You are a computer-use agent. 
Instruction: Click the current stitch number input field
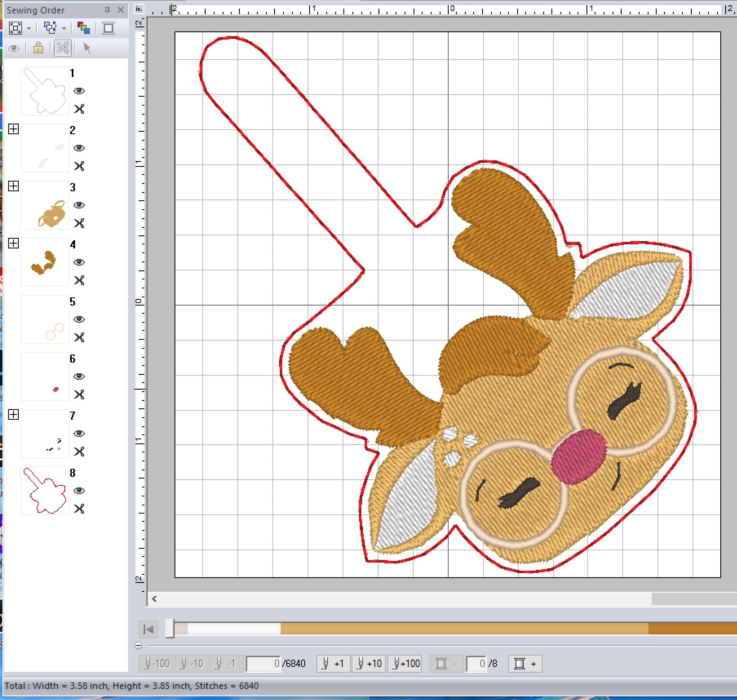click(263, 664)
